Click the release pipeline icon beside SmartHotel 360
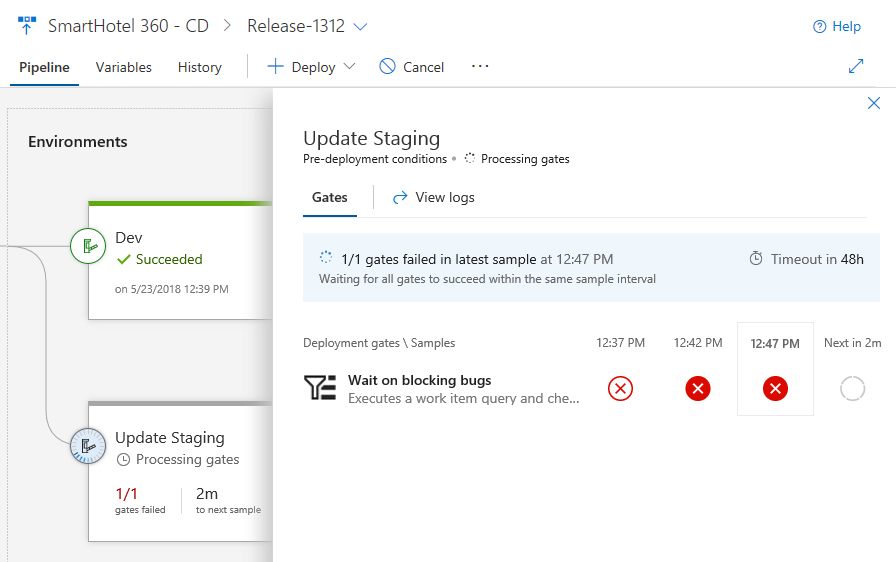896x562 pixels. [x=27, y=26]
